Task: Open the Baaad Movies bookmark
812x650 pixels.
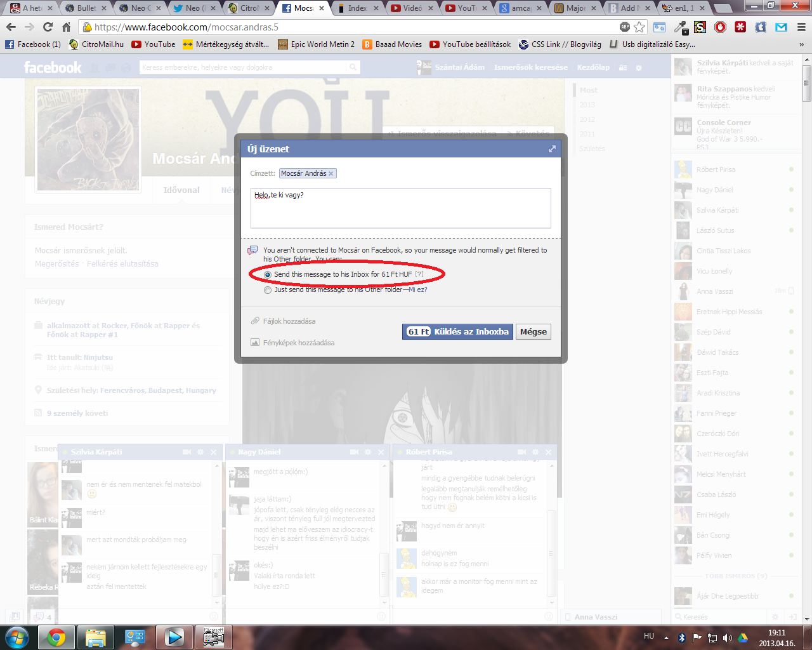Action: (392, 44)
